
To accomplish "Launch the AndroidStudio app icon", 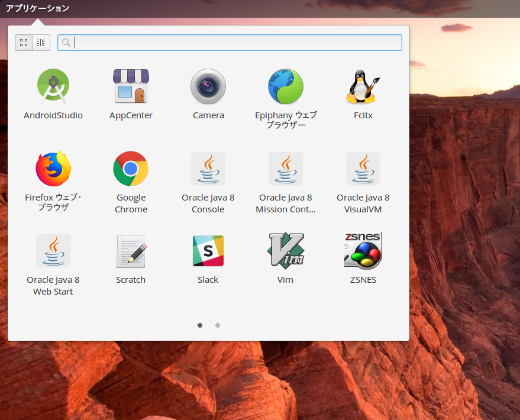I will (53, 86).
